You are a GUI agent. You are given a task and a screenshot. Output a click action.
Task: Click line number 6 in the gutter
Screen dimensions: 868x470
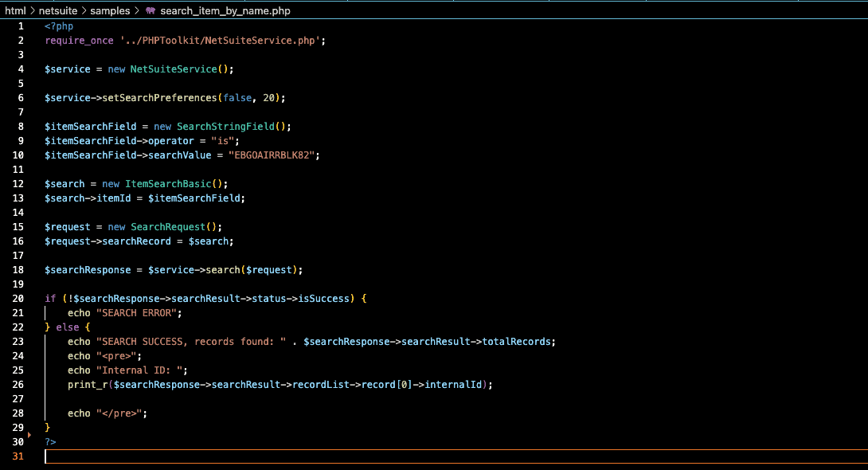pyautogui.click(x=21, y=98)
